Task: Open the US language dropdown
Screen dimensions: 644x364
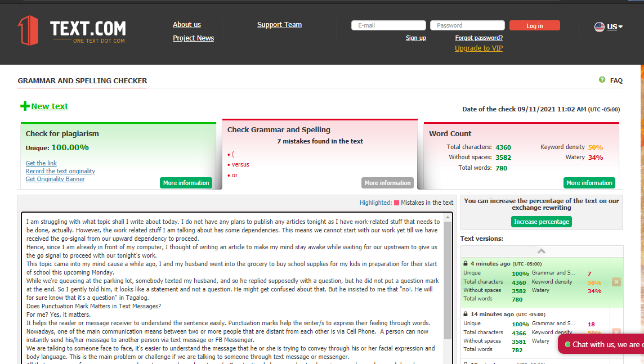Action: (x=615, y=26)
